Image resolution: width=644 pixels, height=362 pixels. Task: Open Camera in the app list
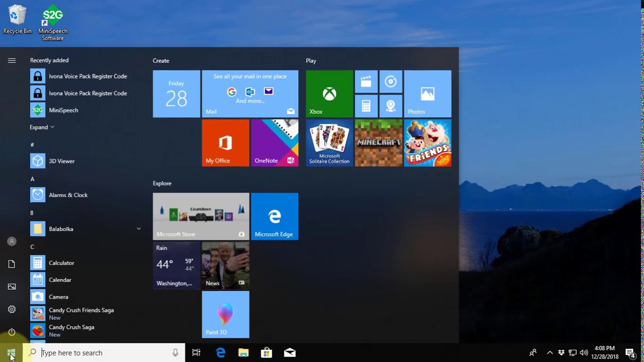point(86,297)
